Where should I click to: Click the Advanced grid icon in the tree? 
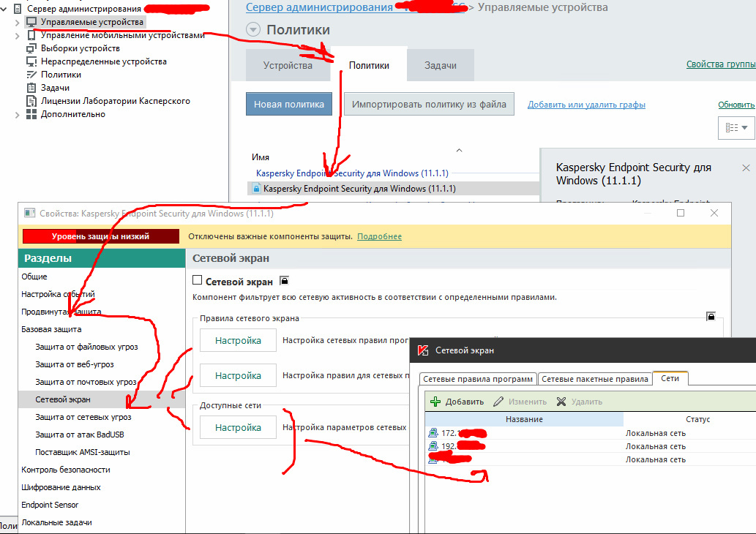pyautogui.click(x=31, y=114)
